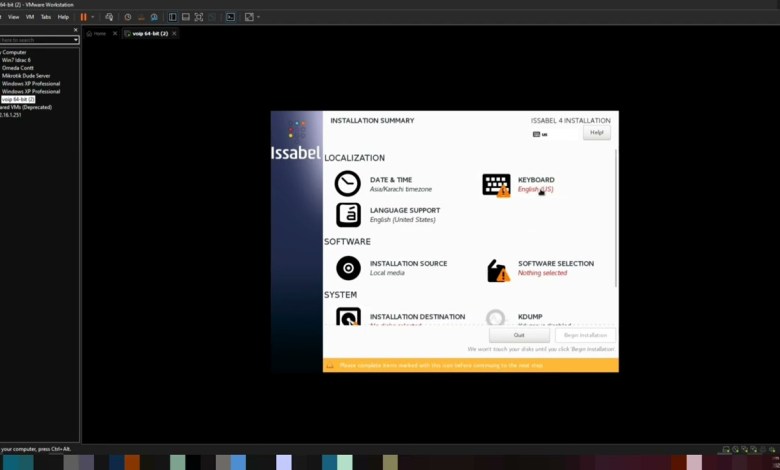Open the VM menu

(x=30, y=17)
